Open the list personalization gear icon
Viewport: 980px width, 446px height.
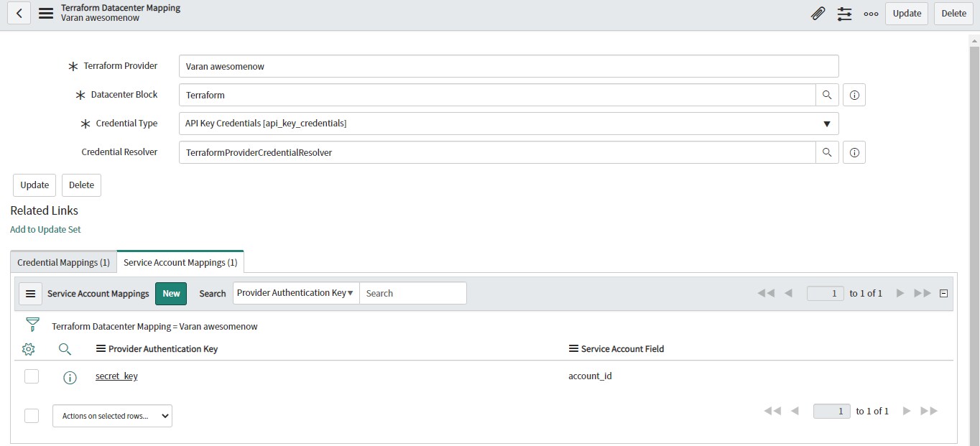tap(28, 349)
